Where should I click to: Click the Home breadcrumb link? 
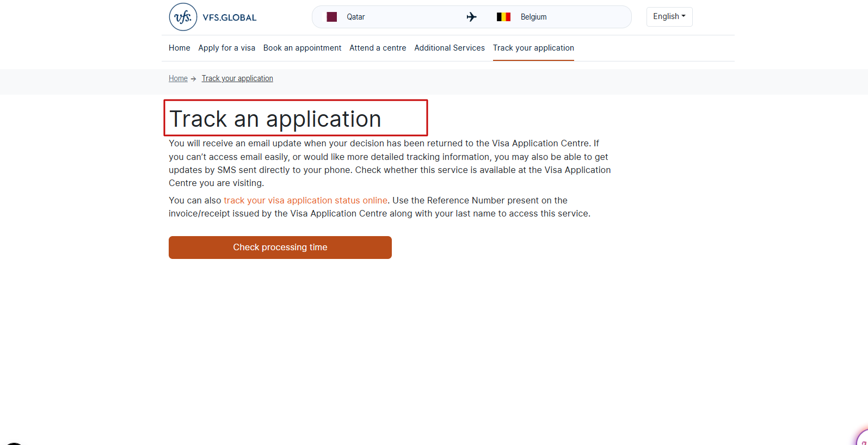pyautogui.click(x=178, y=78)
